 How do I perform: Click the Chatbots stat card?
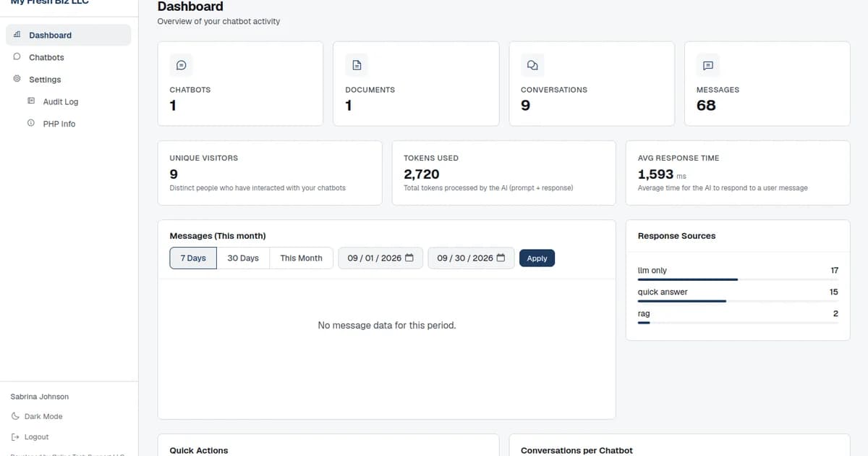click(240, 83)
